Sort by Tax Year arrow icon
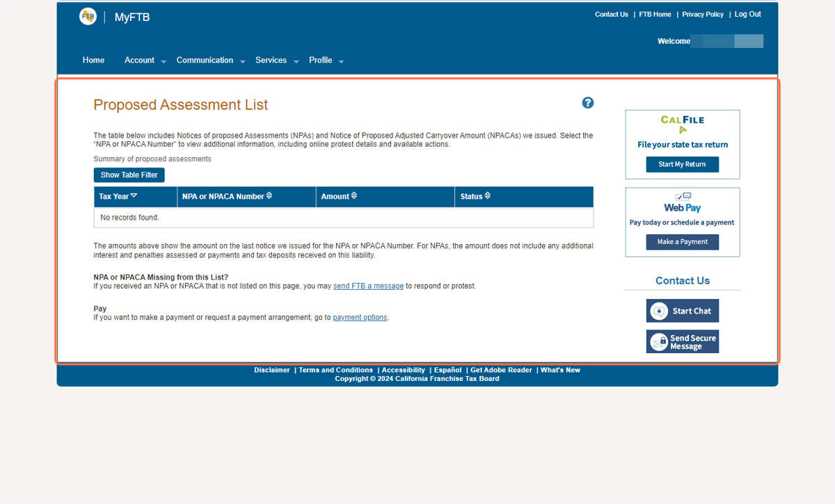835x504 pixels. 134,196
